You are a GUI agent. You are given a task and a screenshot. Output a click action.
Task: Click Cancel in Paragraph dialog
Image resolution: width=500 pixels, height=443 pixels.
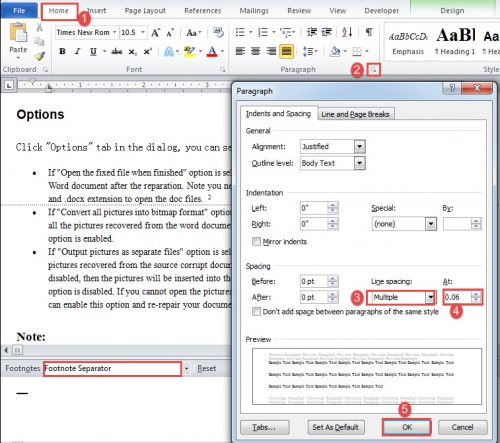coord(462,427)
